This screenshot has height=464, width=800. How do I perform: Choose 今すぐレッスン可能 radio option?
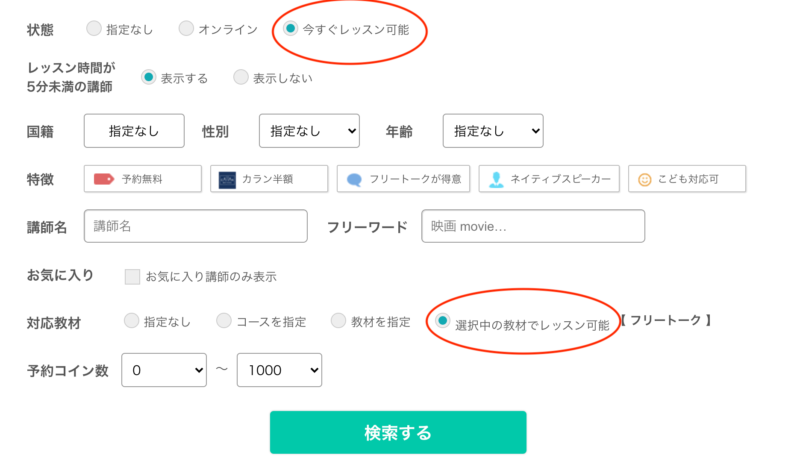tap(290, 29)
